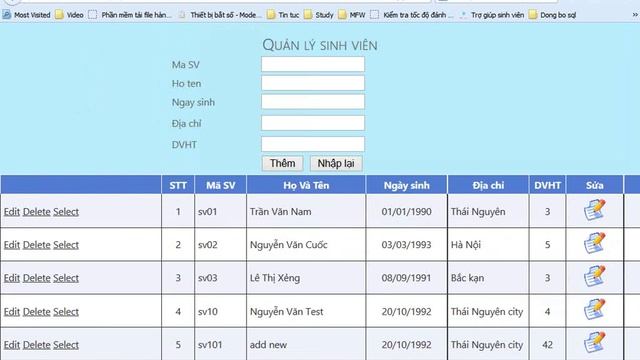The image size is (640, 360).
Task: Click DVHT value 42
Action: coord(547,345)
